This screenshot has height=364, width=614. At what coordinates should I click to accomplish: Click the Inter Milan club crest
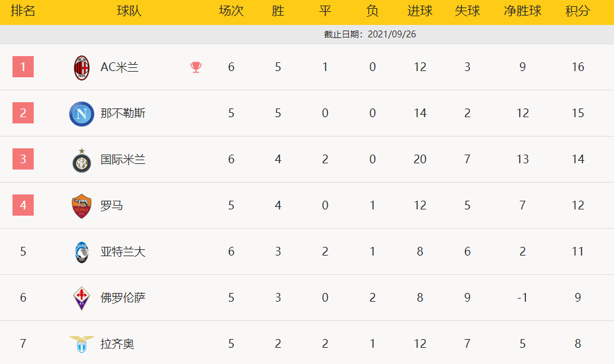click(x=82, y=160)
